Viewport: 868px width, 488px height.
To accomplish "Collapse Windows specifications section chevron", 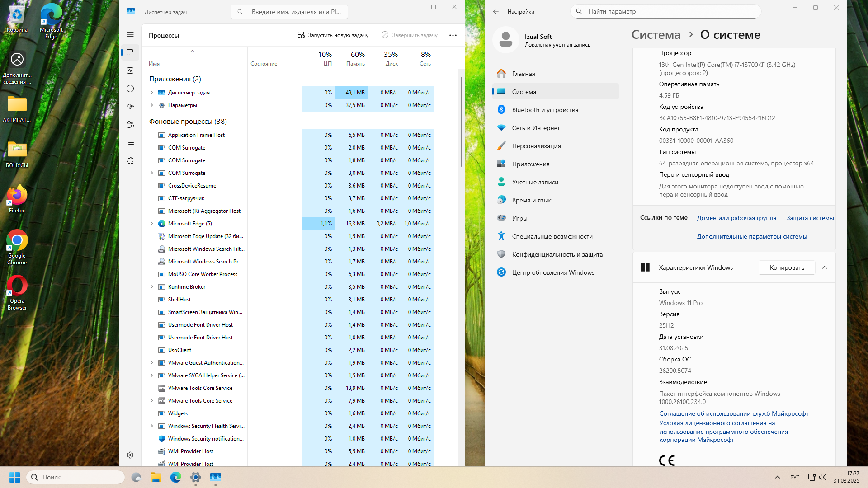I will coord(825,267).
